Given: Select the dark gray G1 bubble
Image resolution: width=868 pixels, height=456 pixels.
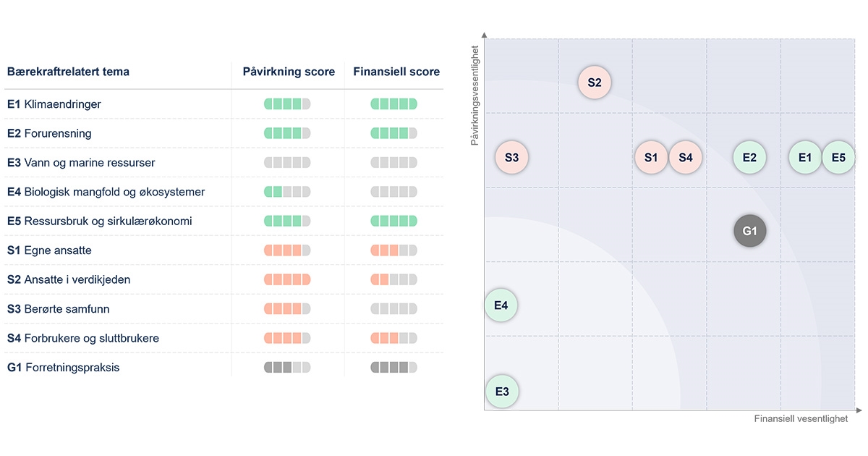Looking at the screenshot, I should [x=749, y=232].
